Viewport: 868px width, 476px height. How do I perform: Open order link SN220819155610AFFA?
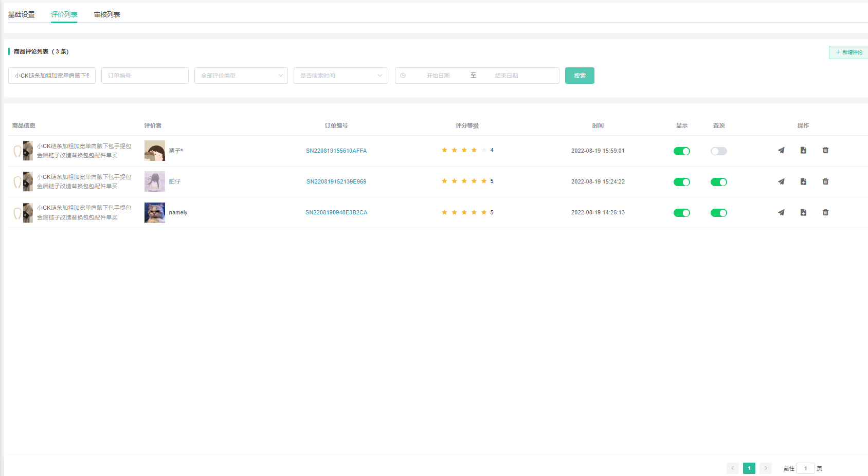(336, 151)
